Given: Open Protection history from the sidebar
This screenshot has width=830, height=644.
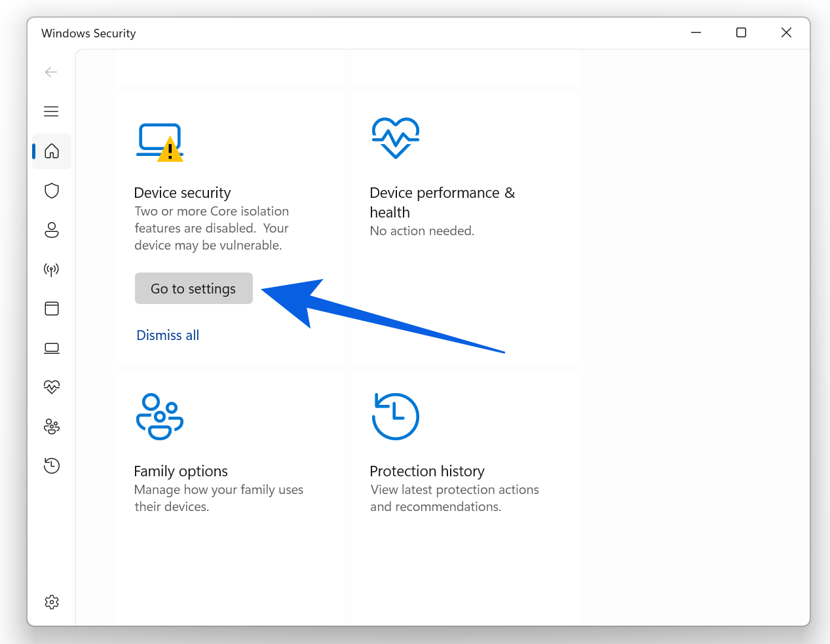Looking at the screenshot, I should tap(51, 465).
